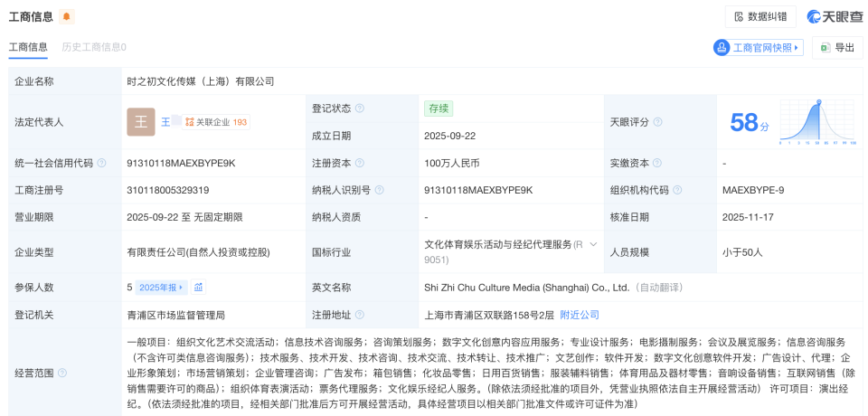Click help icon next to 天眼评分

pos(657,122)
